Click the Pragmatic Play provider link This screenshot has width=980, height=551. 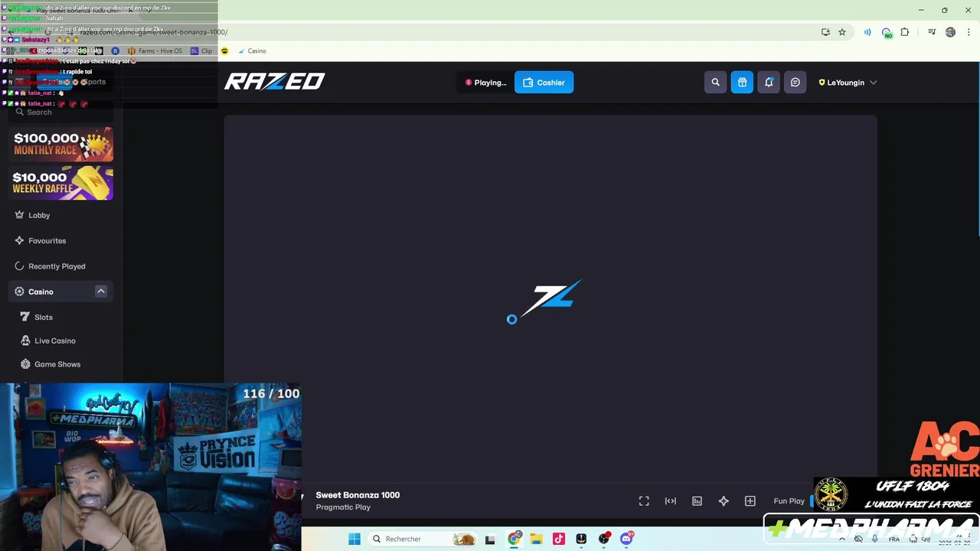pos(343,507)
